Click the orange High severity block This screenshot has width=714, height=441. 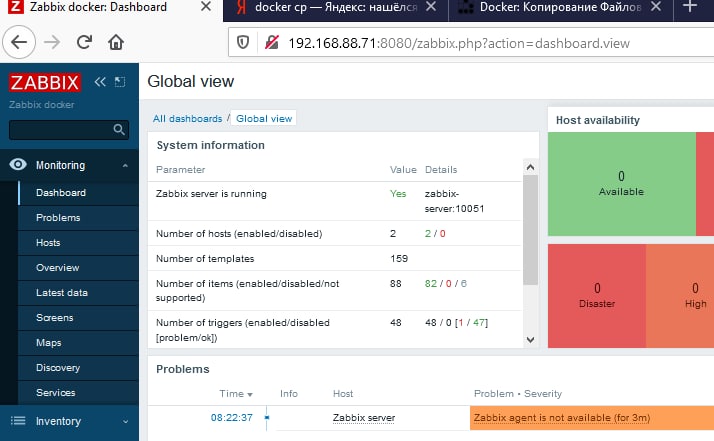coord(680,296)
